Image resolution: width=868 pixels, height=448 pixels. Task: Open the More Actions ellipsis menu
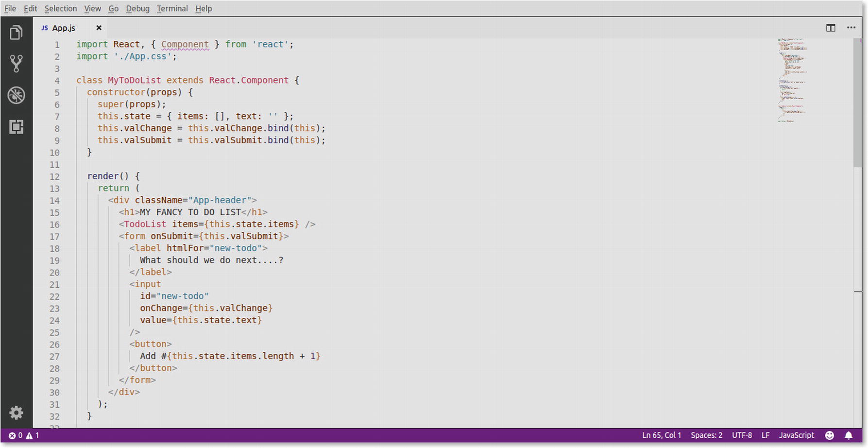(851, 28)
